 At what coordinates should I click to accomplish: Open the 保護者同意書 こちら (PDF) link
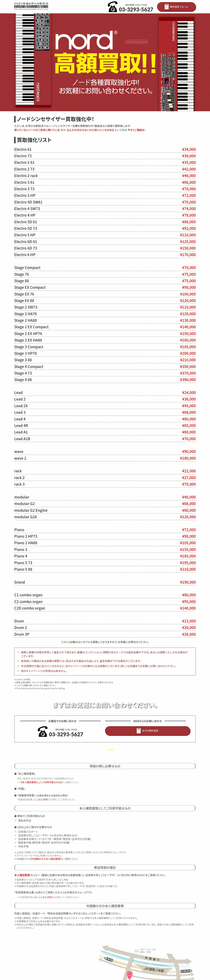coord(42,799)
